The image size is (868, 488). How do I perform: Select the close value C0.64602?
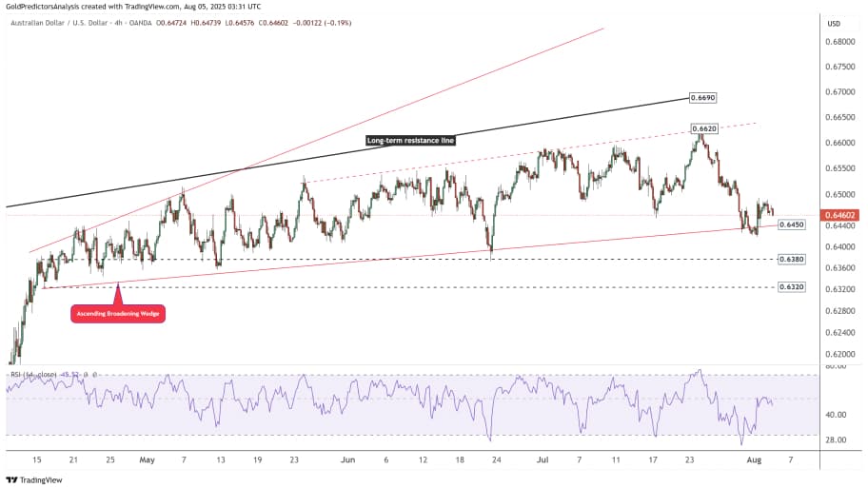(x=273, y=23)
